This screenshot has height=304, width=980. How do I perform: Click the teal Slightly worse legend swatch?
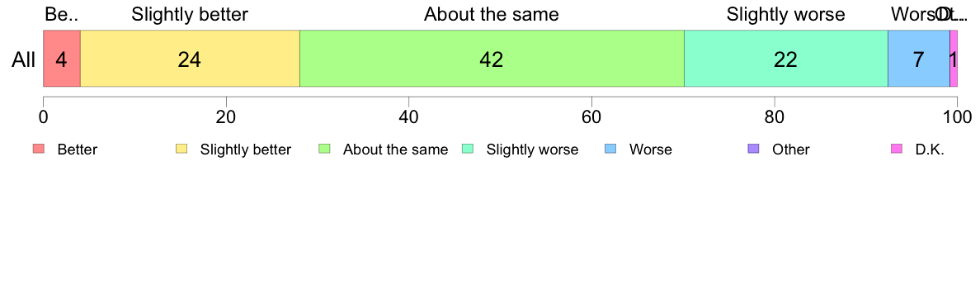pos(468,149)
